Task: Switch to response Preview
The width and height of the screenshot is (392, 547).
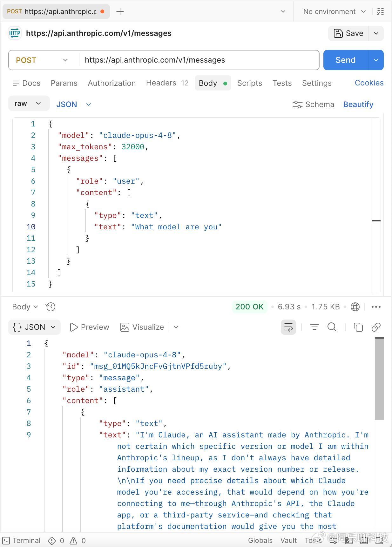Action: coord(89,327)
